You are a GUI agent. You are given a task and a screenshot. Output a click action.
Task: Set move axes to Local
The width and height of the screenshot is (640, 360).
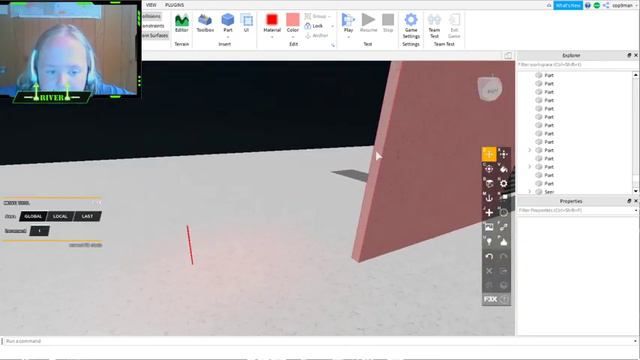coord(60,216)
